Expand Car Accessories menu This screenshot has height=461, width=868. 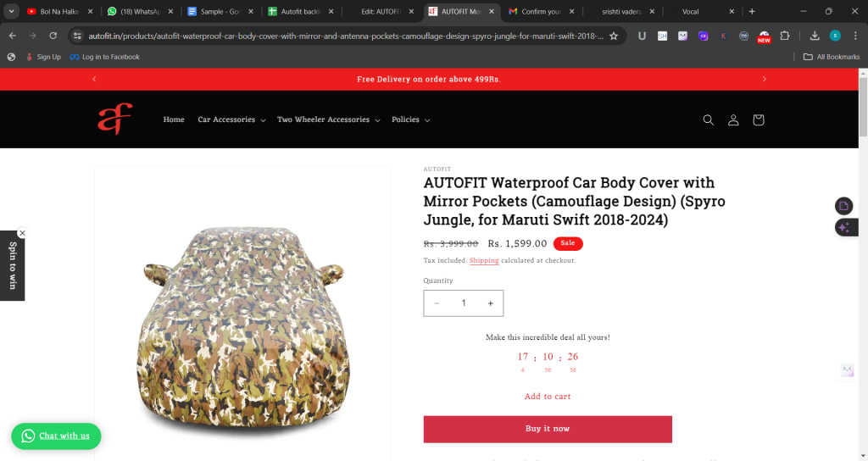pyautogui.click(x=231, y=119)
